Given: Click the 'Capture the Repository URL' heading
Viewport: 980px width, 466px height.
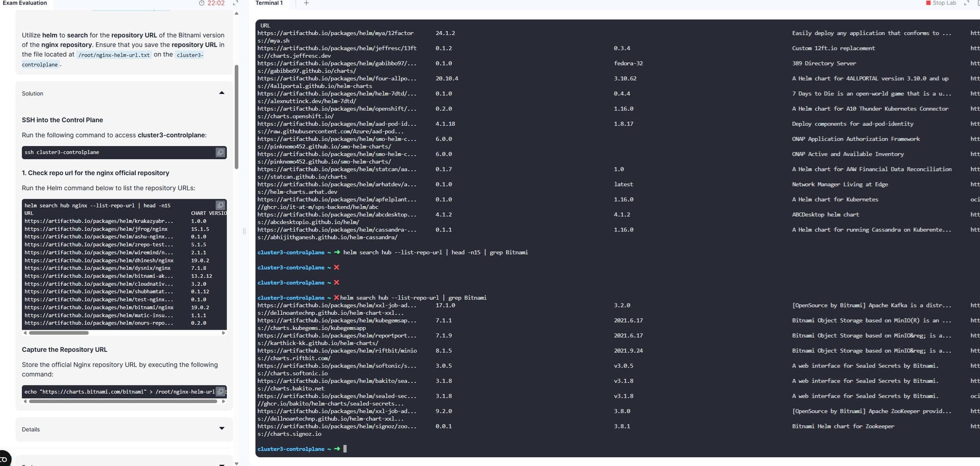Looking at the screenshot, I should coord(64,350).
